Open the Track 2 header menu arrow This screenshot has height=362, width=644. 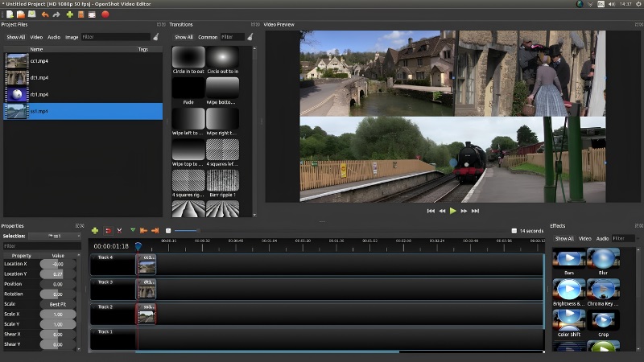coord(94,306)
